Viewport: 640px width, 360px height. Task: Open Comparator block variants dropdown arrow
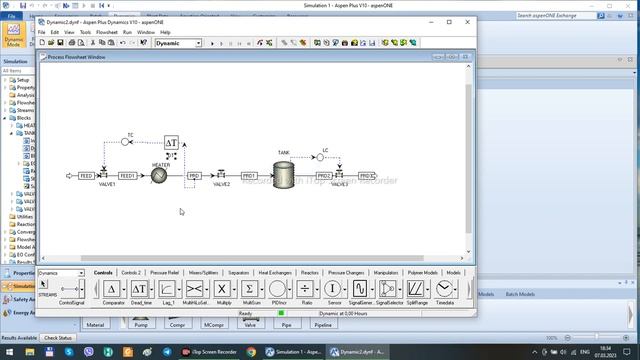[x=124, y=289]
